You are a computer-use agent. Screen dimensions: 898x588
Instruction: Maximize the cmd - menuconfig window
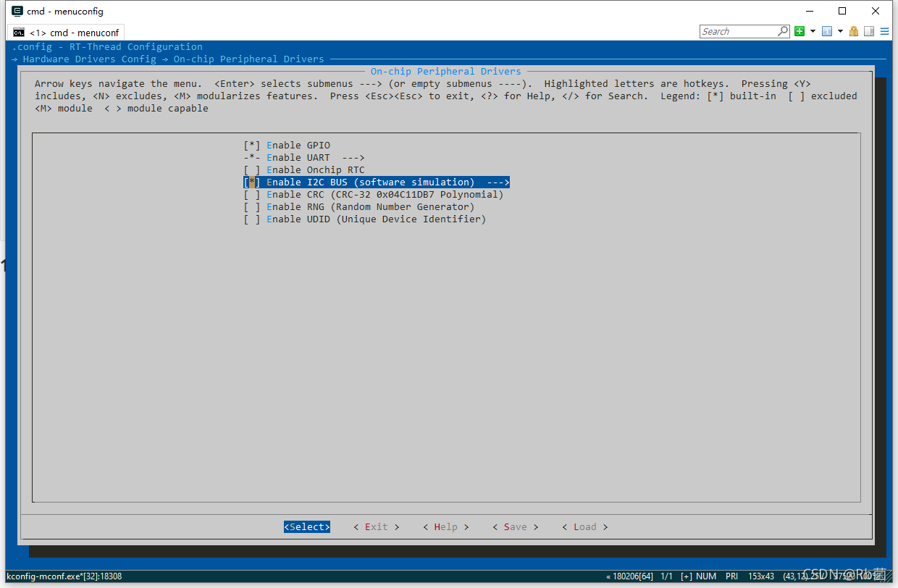point(842,11)
